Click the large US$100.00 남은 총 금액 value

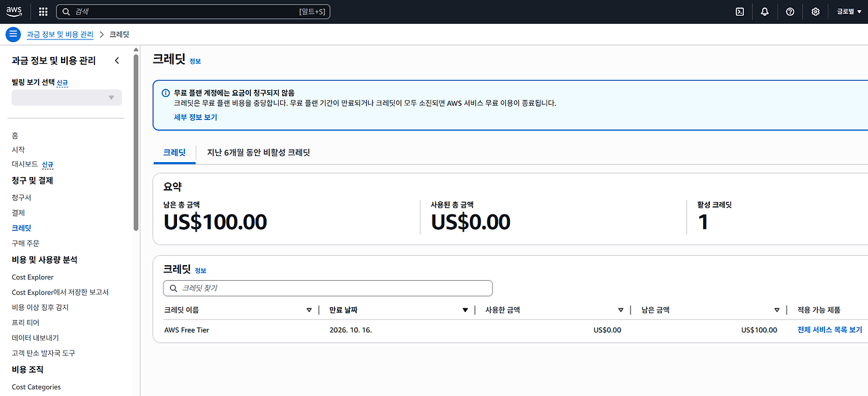pos(216,222)
